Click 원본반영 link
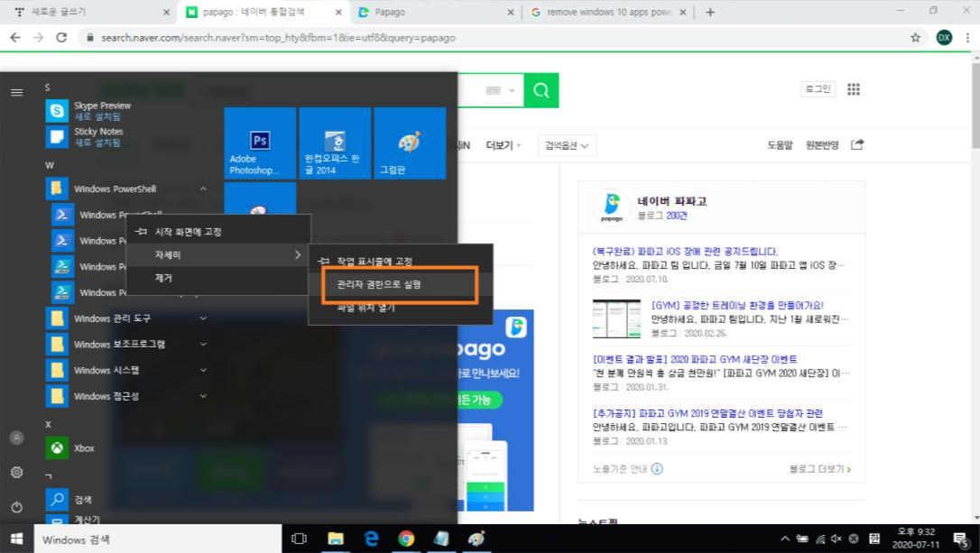Screen dimensions: 980x553 point(822,145)
